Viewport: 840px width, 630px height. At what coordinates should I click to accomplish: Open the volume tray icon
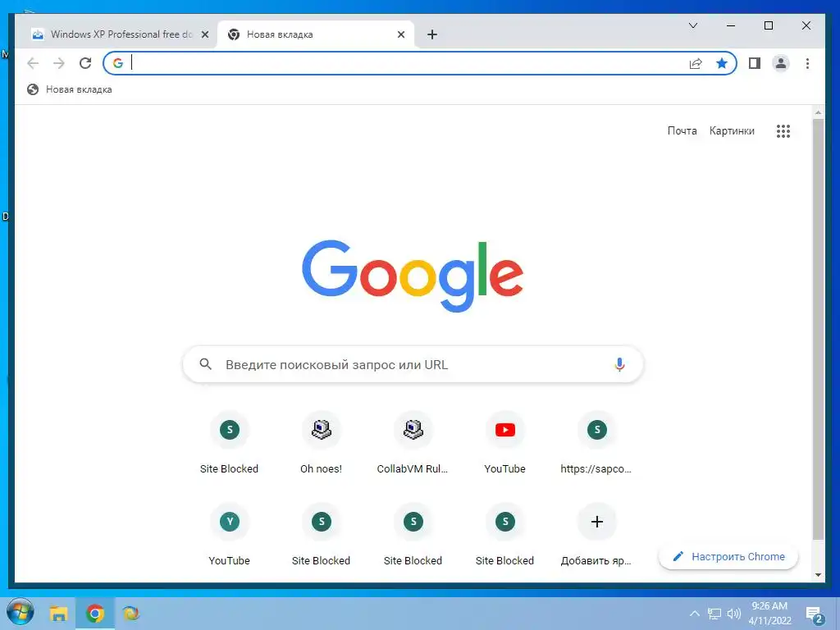click(x=733, y=614)
